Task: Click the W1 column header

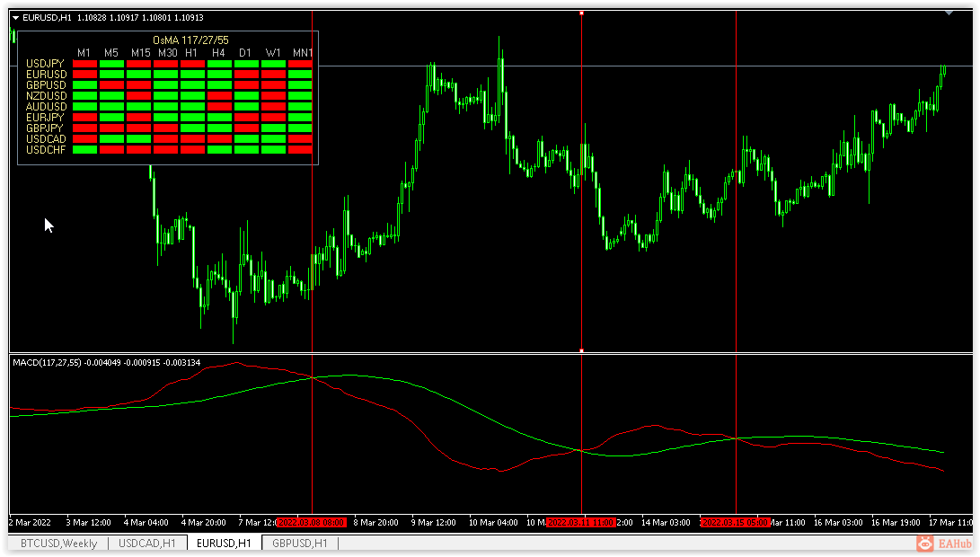Action: click(273, 52)
